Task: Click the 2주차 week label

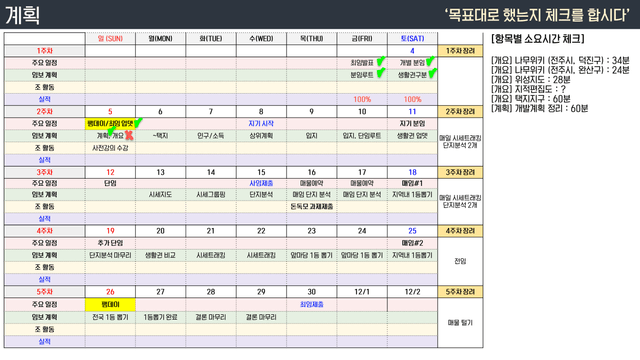Action: click(x=44, y=111)
